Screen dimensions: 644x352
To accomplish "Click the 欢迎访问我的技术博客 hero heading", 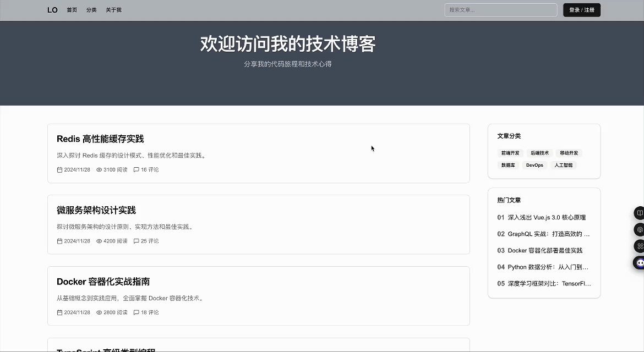I will coord(288,44).
